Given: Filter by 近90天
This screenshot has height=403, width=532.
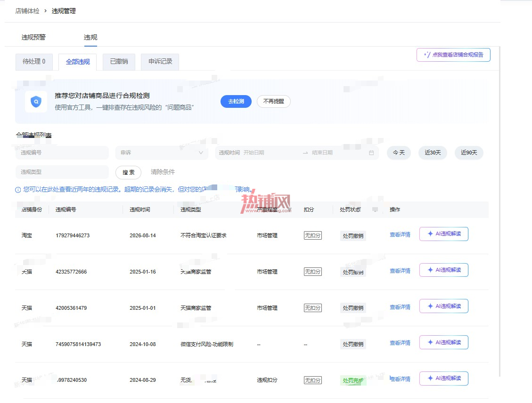Looking at the screenshot, I should click(469, 153).
